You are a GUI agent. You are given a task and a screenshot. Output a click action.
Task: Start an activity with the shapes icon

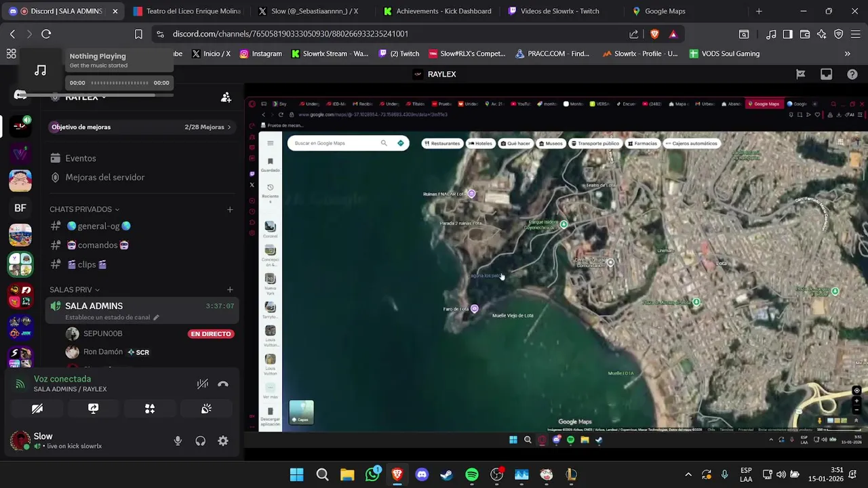pyautogui.click(x=150, y=409)
